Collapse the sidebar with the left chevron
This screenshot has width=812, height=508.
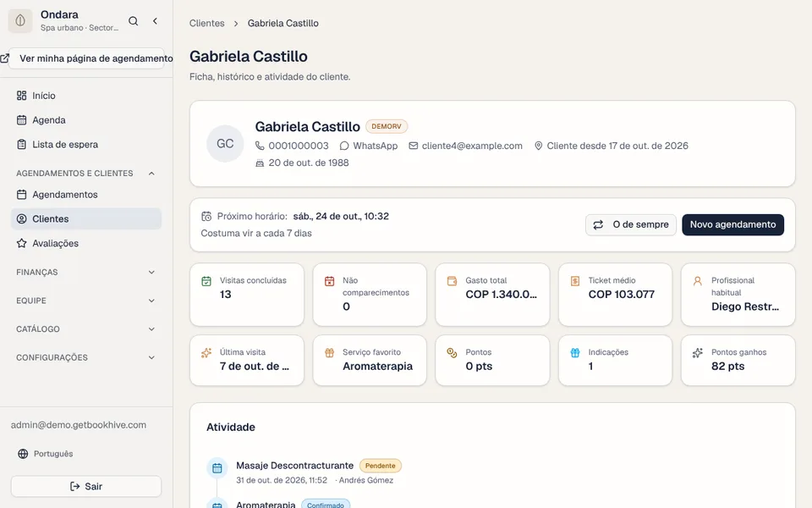155,21
